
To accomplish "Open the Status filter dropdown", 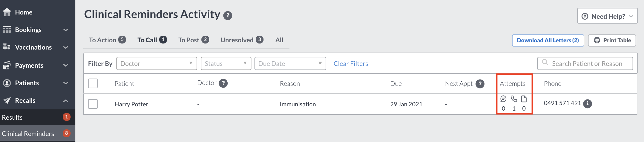I will [x=226, y=63].
